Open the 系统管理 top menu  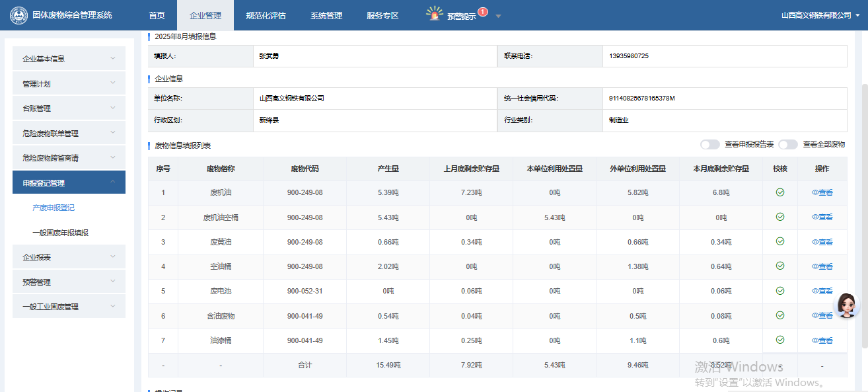[x=326, y=15]
